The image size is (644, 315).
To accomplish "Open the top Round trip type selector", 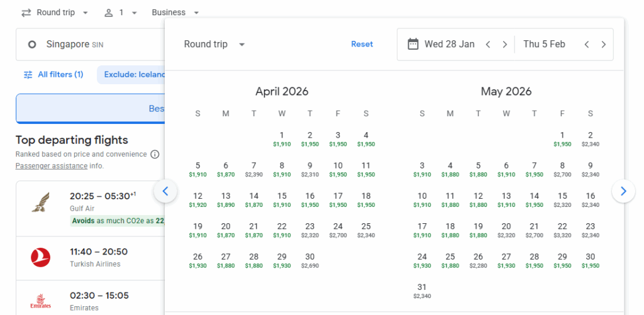I will [x=55, y=13].
